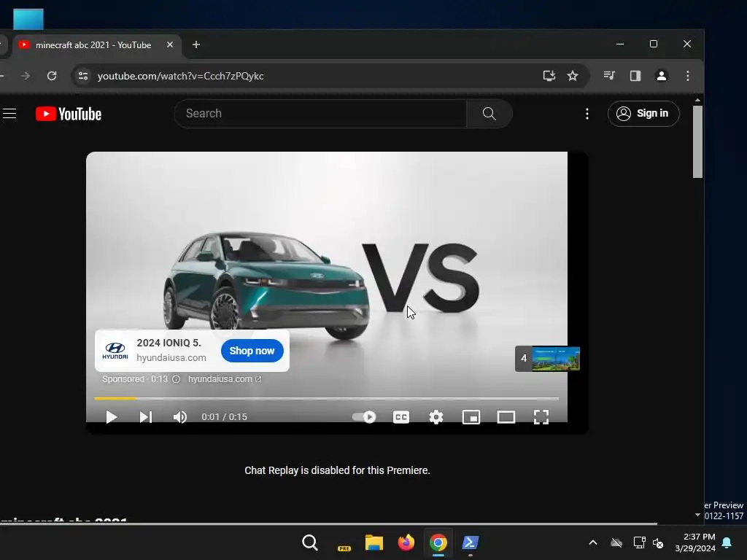Open Chrome media controls
The image size is (747, 560).
609,76
